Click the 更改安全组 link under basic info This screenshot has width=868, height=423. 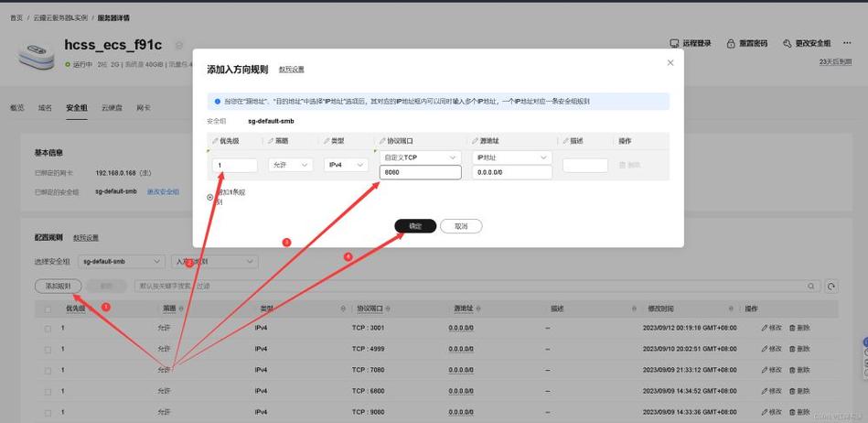tap(163, 192)
